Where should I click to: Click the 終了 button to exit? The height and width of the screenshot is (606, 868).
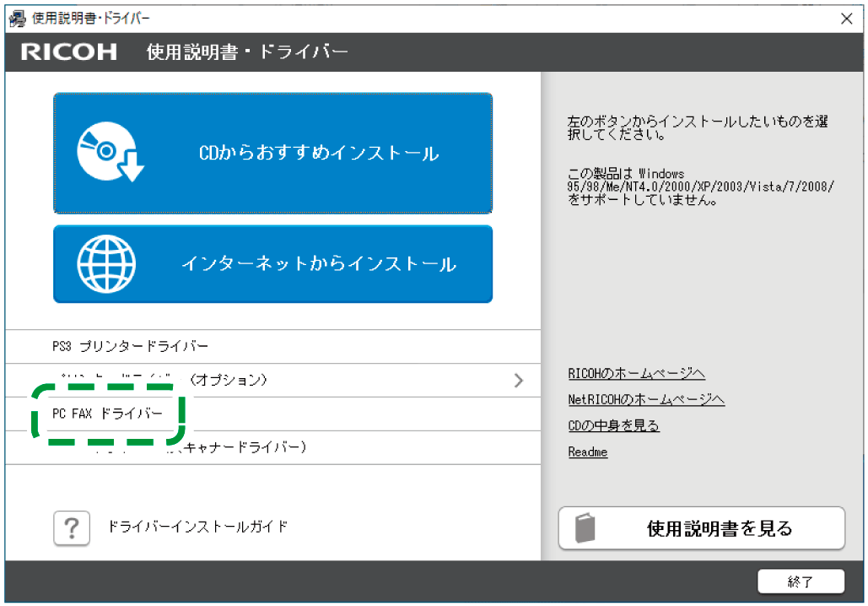click(x=802, y=582)
